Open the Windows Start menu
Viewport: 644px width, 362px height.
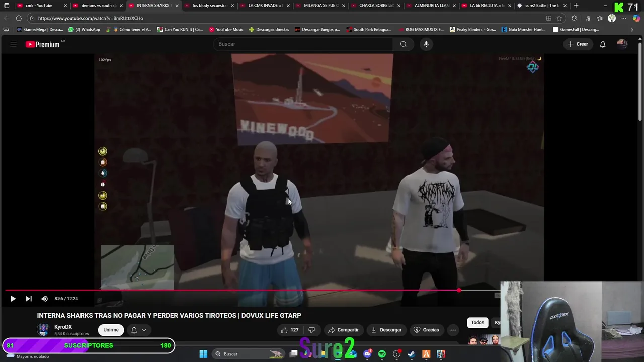point(203,354)
